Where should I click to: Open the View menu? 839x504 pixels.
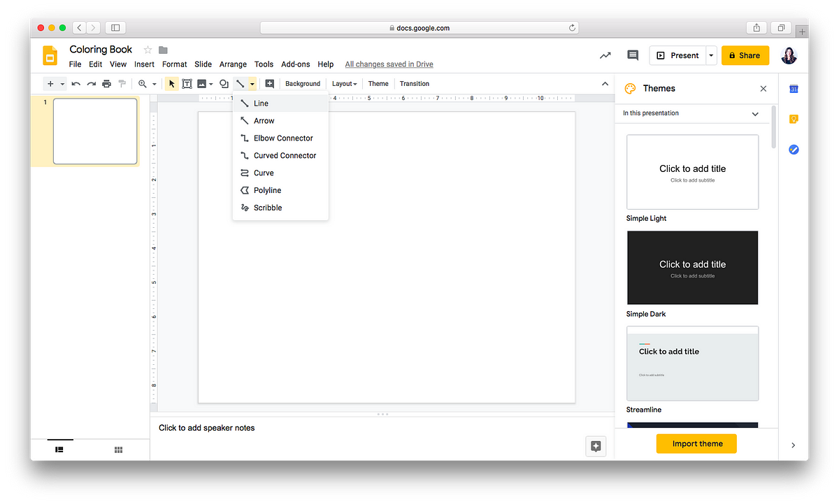tap(118, 64)
